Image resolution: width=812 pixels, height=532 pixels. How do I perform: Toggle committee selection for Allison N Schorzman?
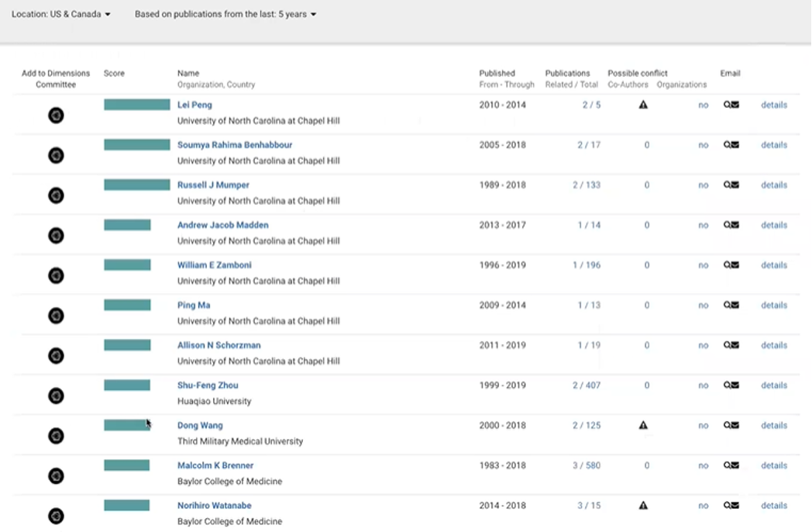pos(56,355)
